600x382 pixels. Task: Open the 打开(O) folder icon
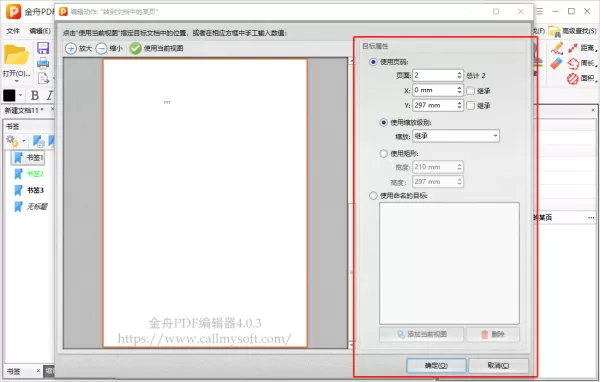click(16, 54)
